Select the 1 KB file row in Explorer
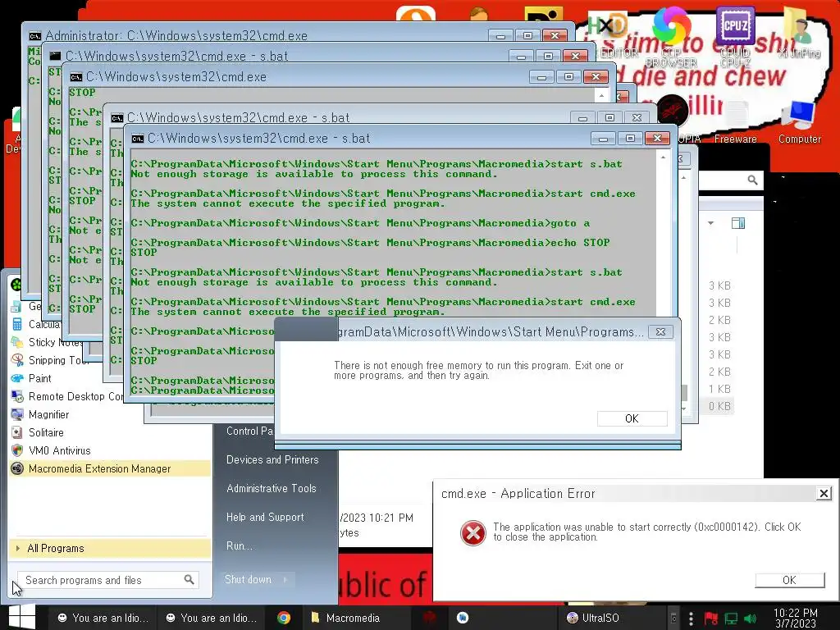840x630 pixels. 719,389
